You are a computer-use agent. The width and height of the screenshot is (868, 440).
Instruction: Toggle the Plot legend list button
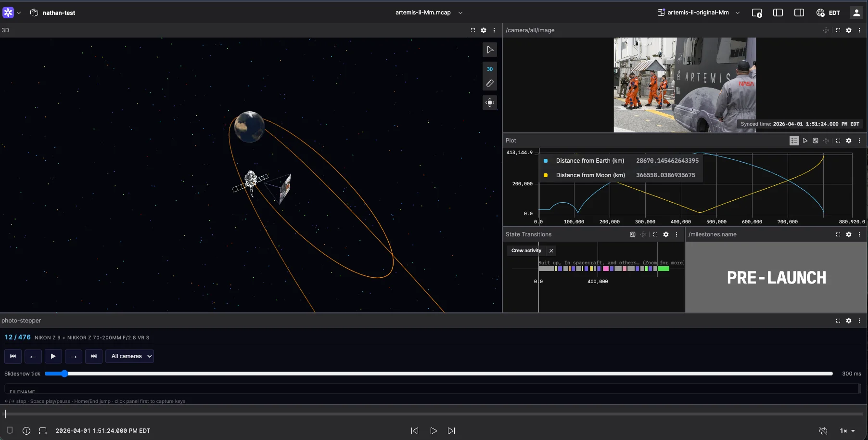click(x=794, y=141)
